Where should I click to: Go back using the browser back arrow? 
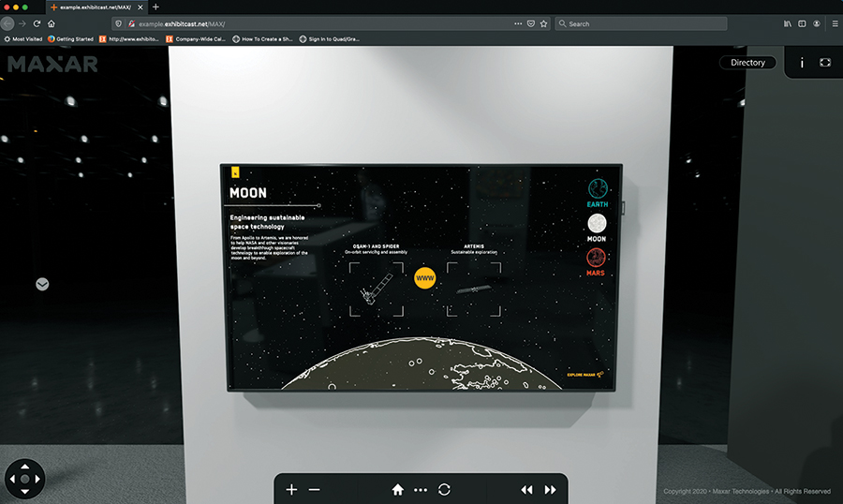pos(7,23)
